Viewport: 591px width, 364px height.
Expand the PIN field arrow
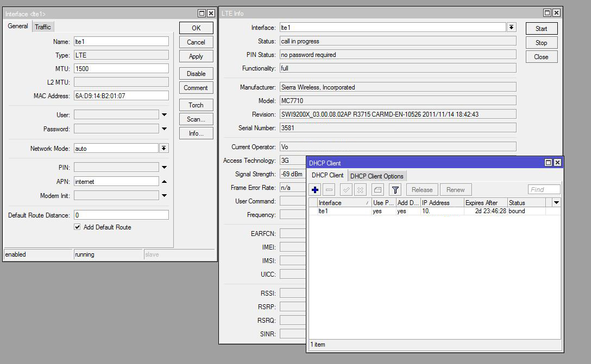pos(164,168)
